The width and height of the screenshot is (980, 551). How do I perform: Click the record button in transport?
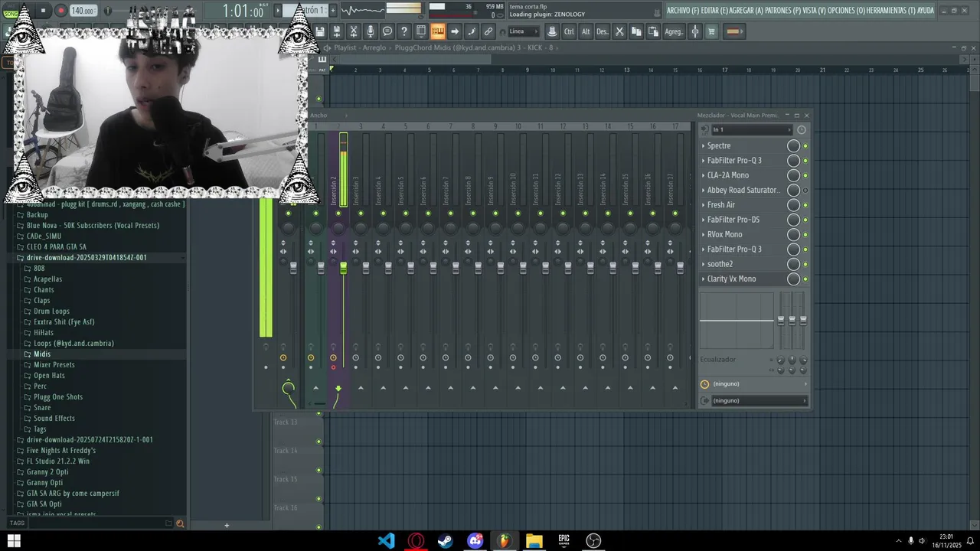[60, 11]
